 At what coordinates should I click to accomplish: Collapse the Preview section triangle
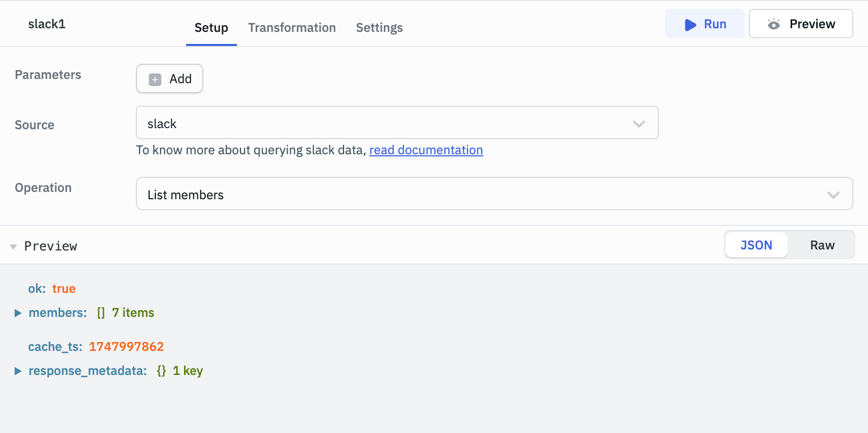click(14, 246)
